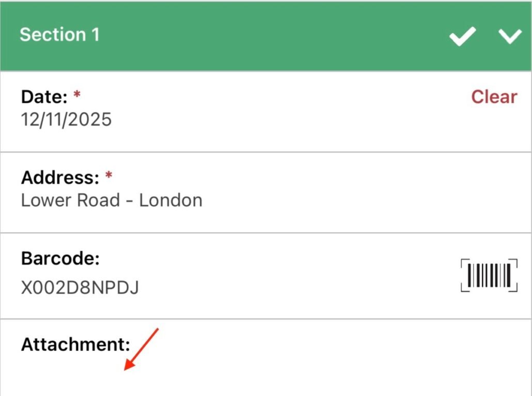The image size is (532, 396).
Task: Click the checkmark icon in Section 1 header
Action: point(462,36)
